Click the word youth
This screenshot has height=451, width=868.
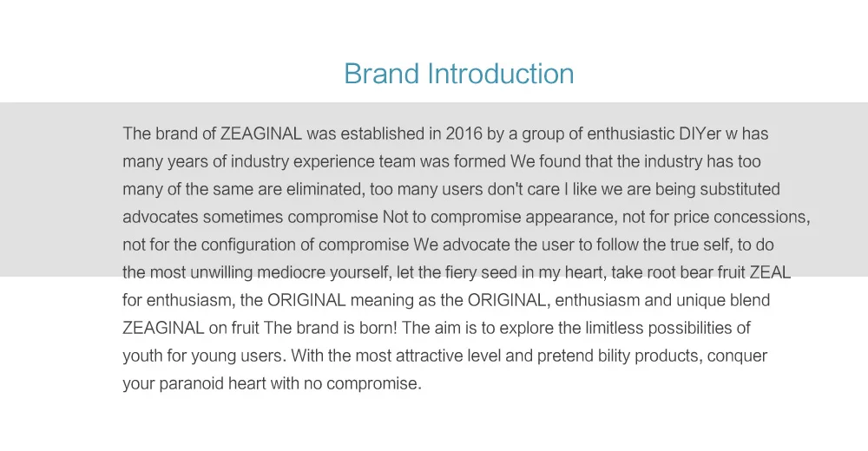pos(142,356)
